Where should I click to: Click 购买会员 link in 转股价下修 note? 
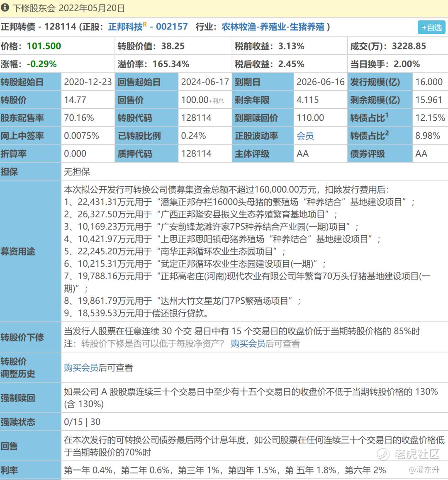point(248,344)
